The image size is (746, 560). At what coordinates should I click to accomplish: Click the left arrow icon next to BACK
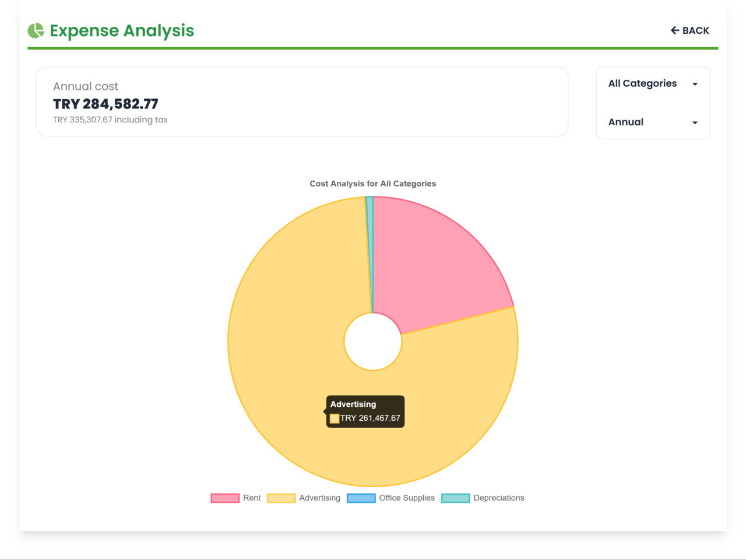674,30
